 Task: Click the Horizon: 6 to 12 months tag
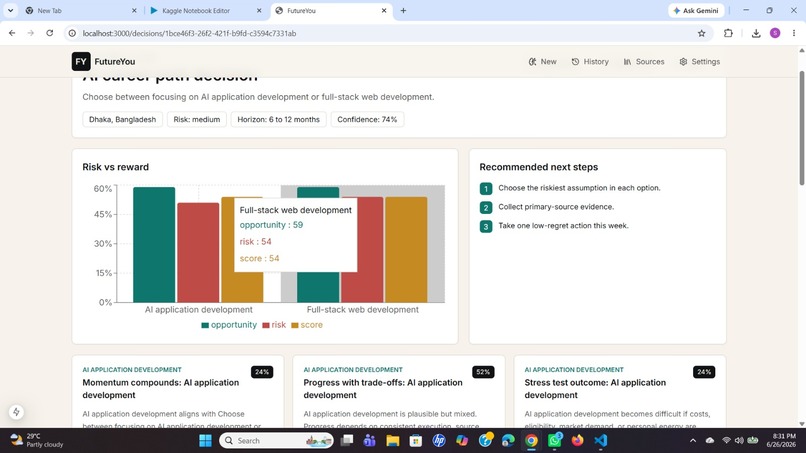278,119
